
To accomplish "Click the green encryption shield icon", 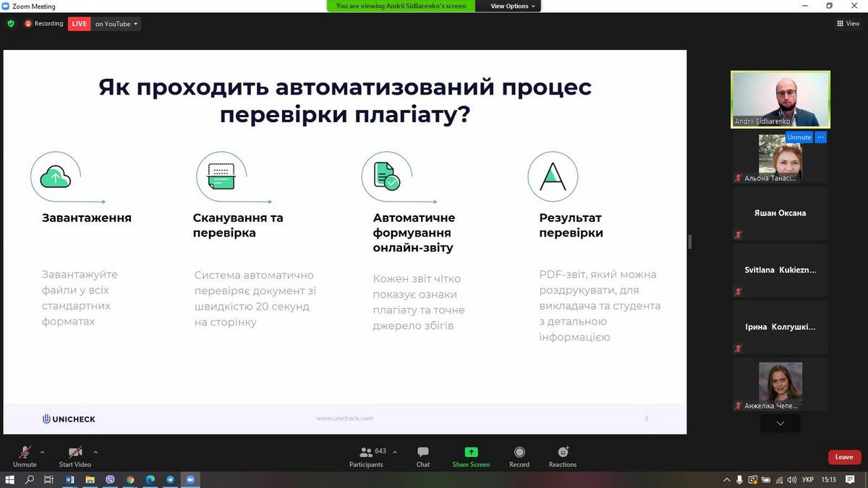I will (x=11, y=24).
